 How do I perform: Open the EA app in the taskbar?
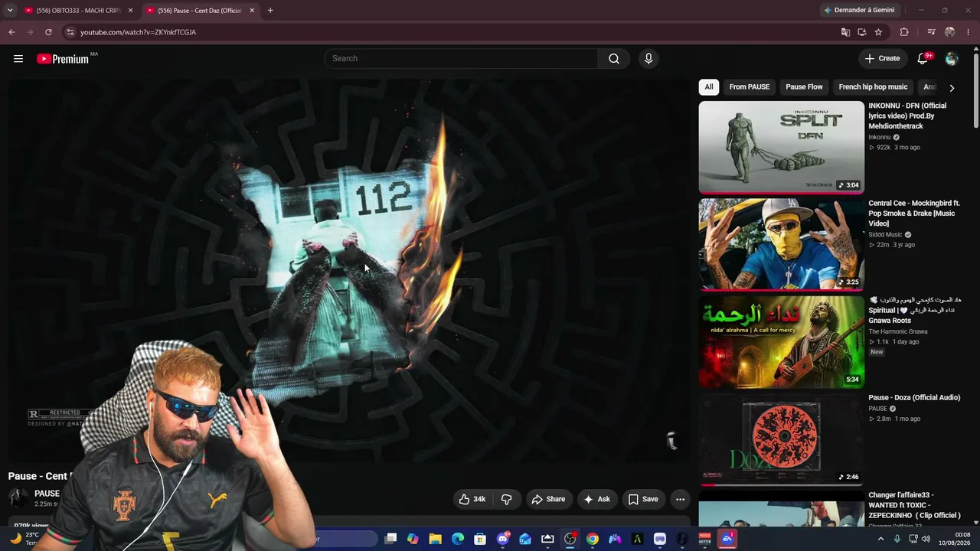(x=727, y=539)
